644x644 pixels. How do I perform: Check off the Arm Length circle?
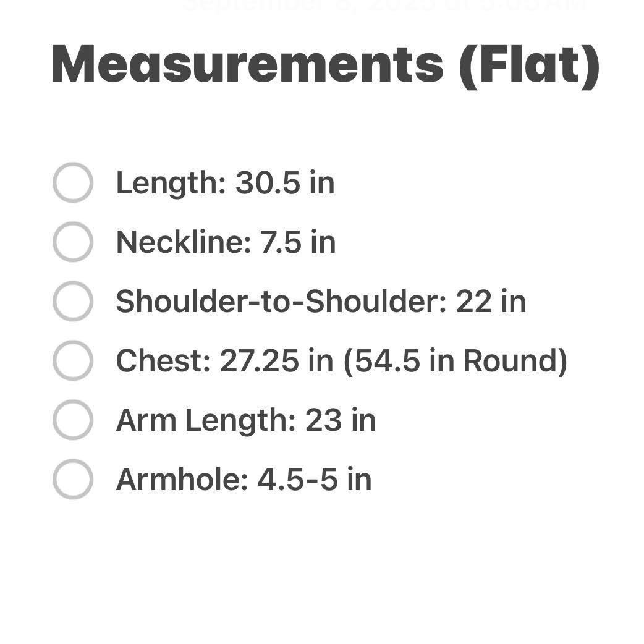[x=72, y=420]
